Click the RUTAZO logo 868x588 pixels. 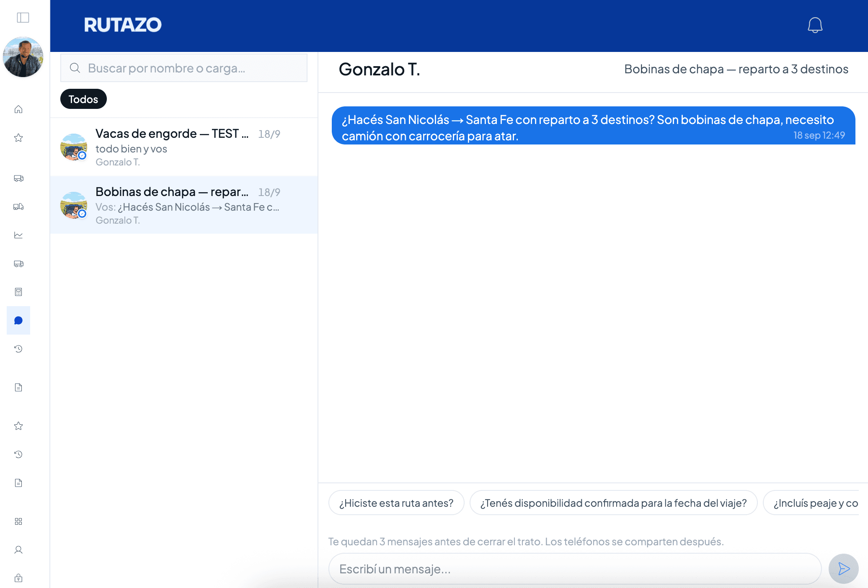pyautogui.click(x=122, y=25)
